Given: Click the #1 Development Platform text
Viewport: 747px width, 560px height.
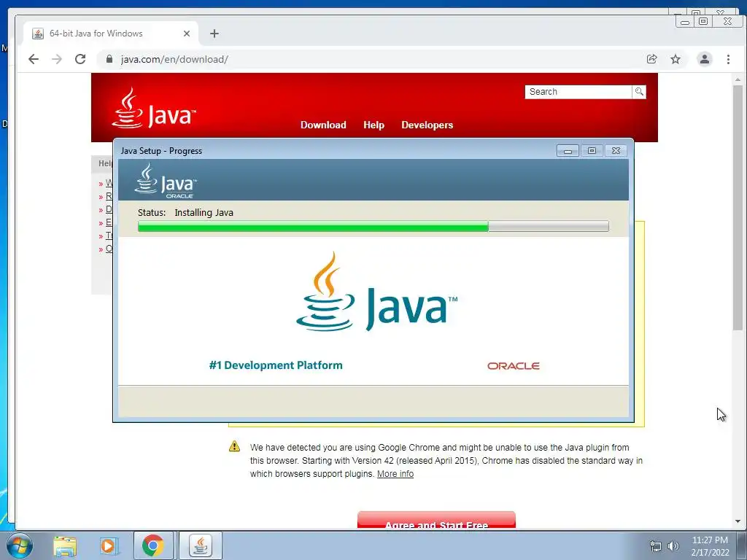Looking at the screenshot, I should point(275,365).
